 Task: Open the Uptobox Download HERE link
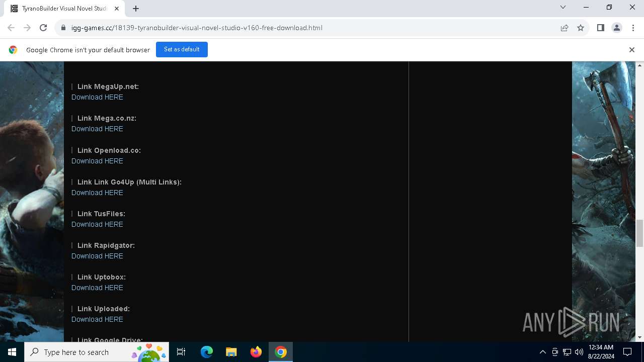coord(97,288)
